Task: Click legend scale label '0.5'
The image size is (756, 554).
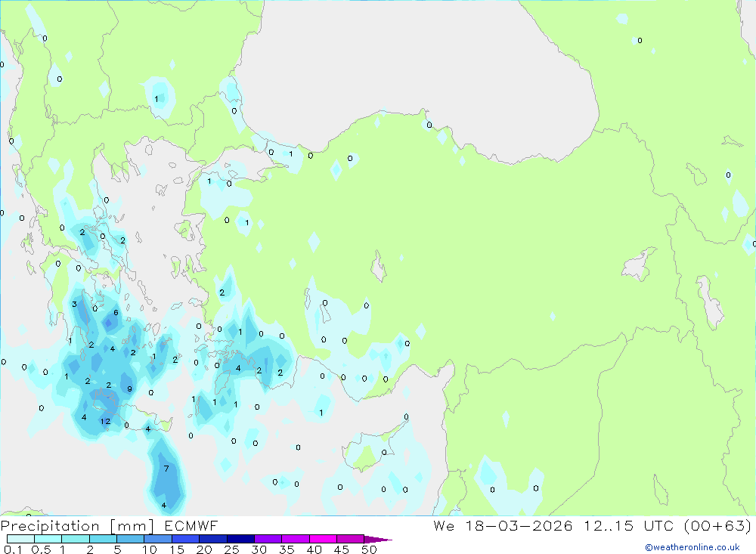Action: 41,549
